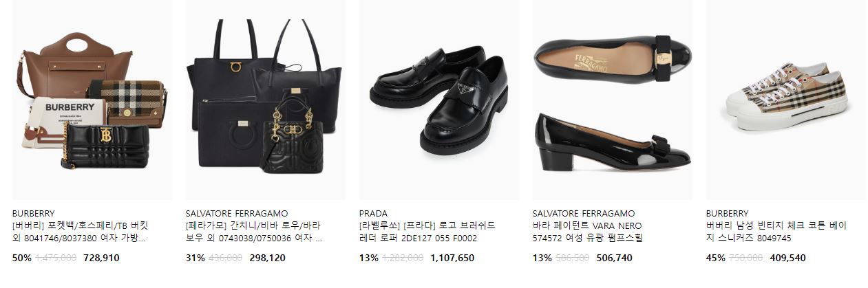Click the 298,120 sale price
This screenshot has width=868, height=288.
(267, 258)
